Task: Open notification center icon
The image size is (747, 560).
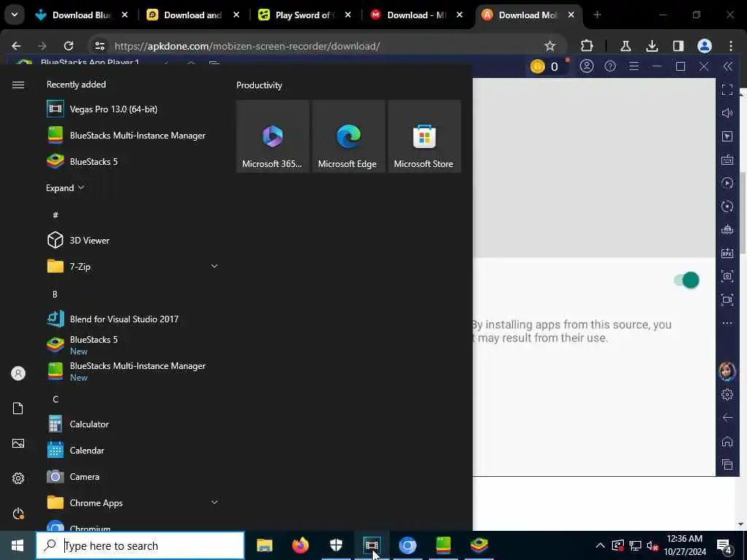Action: tap(724, 545)
